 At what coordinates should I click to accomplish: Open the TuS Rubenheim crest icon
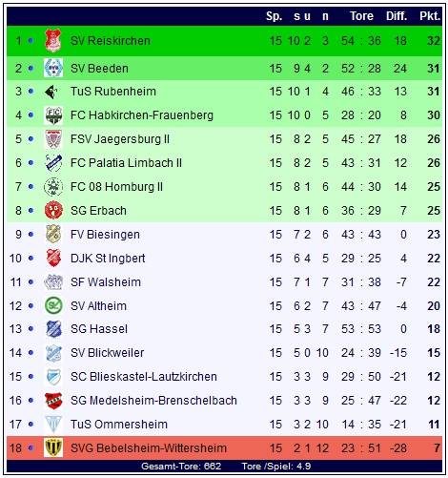click(x=51, y=92)
